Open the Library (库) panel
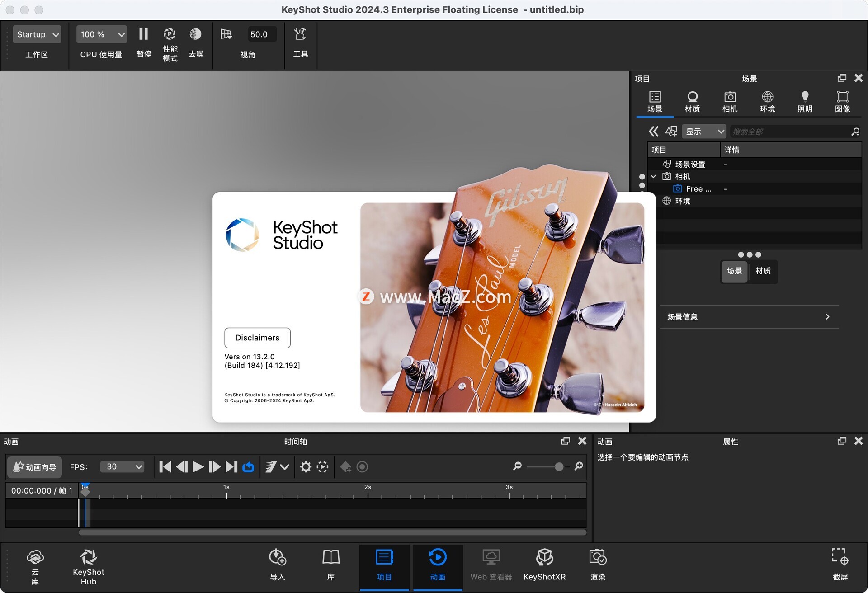 331,565
